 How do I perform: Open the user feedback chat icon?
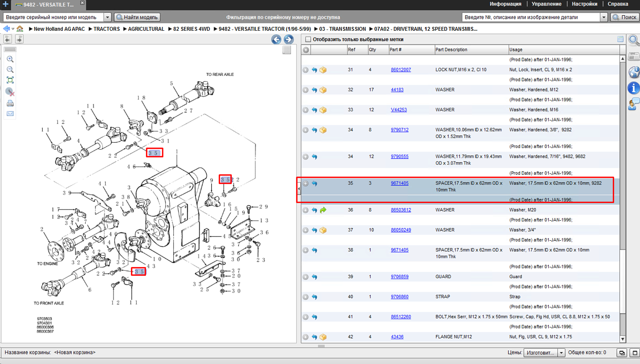point(634,104)
